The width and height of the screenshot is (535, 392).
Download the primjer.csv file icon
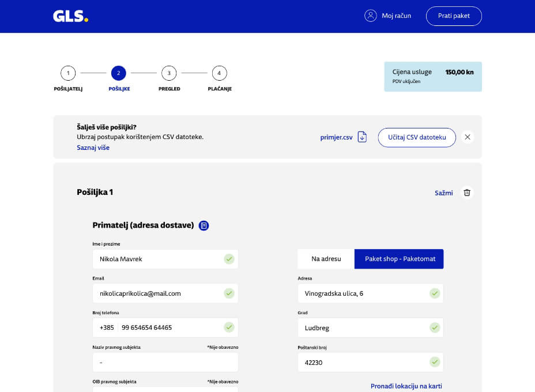point(362,137)
